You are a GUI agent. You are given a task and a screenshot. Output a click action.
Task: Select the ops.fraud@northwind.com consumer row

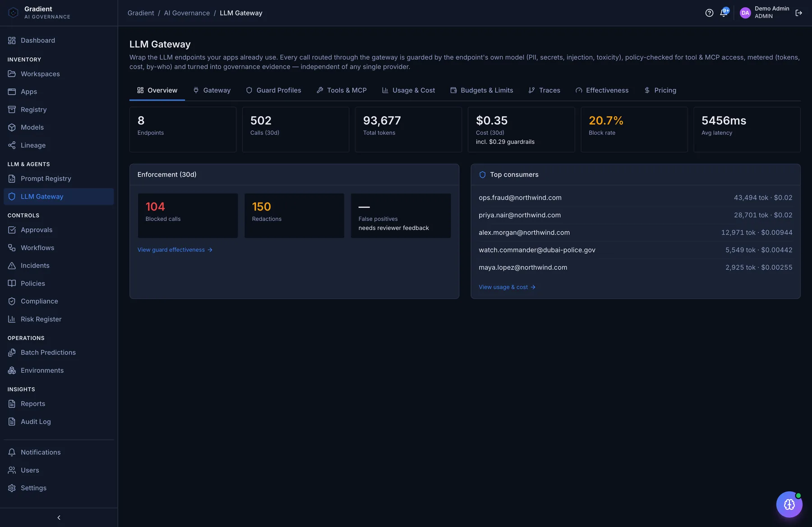636,197
